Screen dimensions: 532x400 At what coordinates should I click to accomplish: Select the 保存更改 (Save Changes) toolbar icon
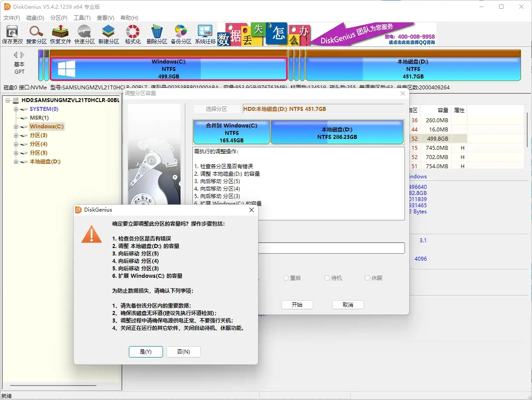coord(12,34)
